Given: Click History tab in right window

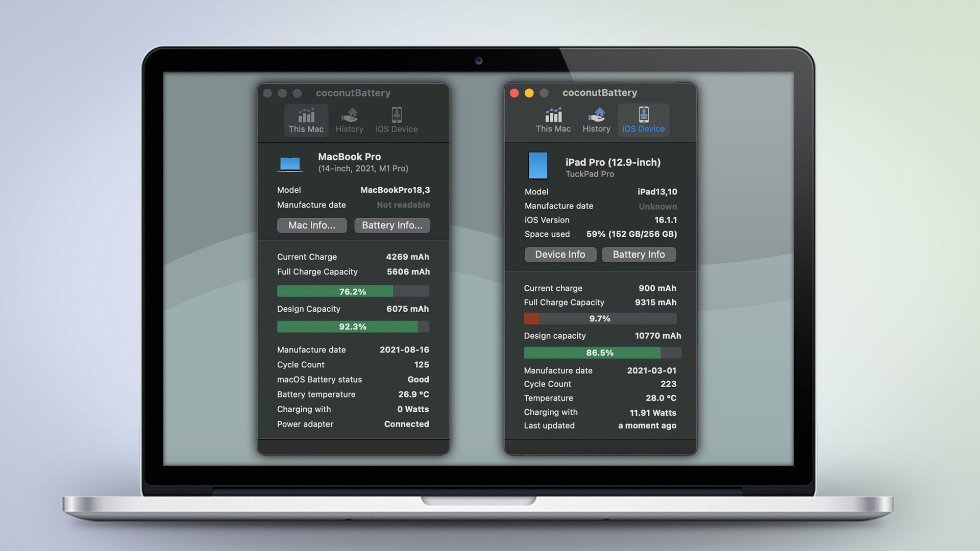Looking at the screenshot, I should click(x=596, y=120).
